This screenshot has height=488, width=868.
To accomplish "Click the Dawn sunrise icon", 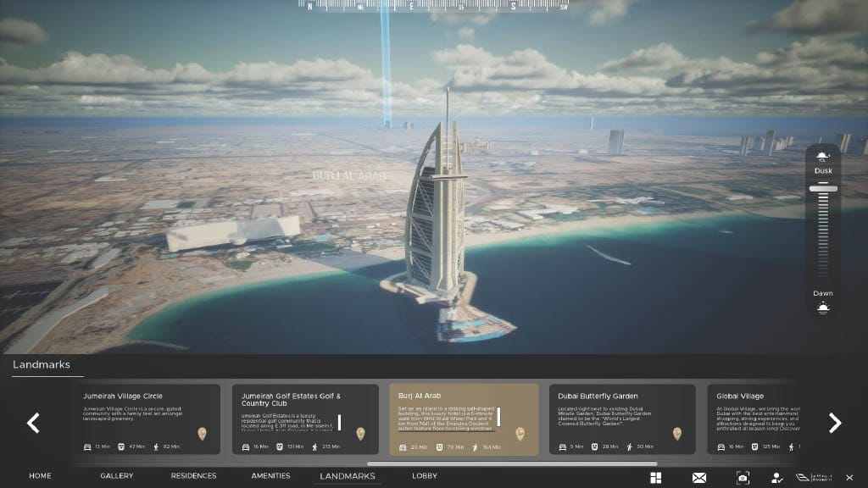I will [822, 307].
